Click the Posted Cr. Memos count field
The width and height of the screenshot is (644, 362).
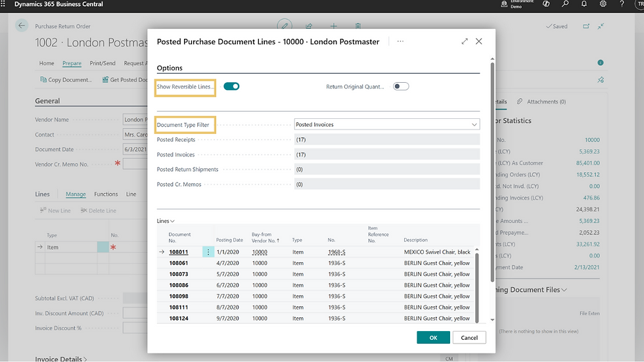click(x=387, y=184)
